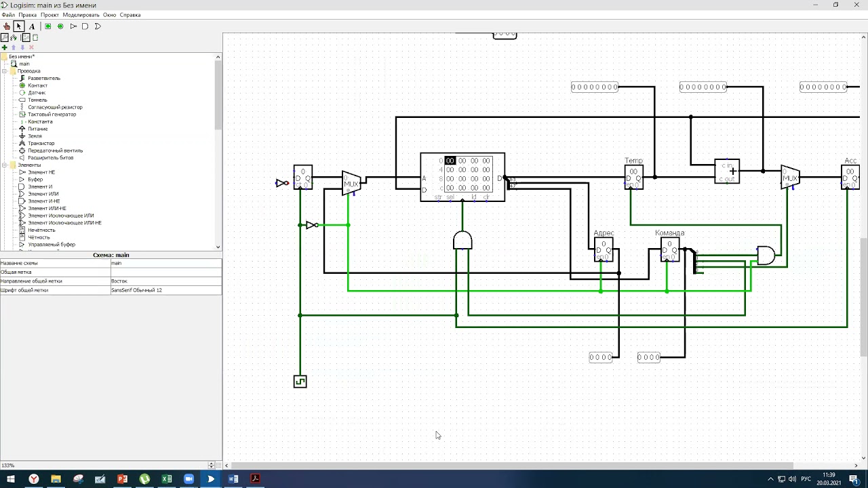Click the green add circuit plus icon

click(5, 47)
